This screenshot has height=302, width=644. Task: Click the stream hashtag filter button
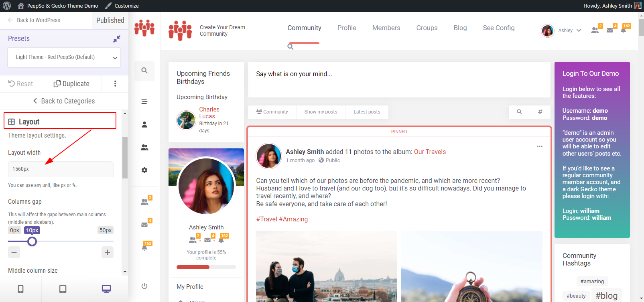coord(540,112)
